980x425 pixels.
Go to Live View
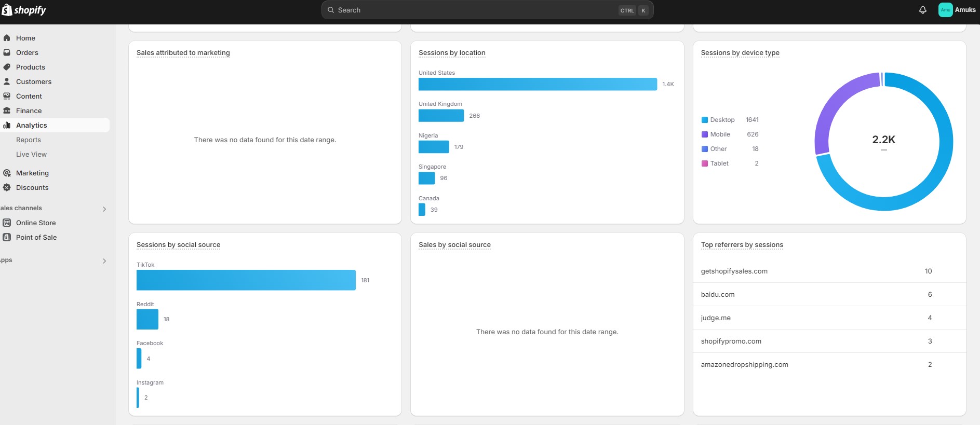point(31,154)
